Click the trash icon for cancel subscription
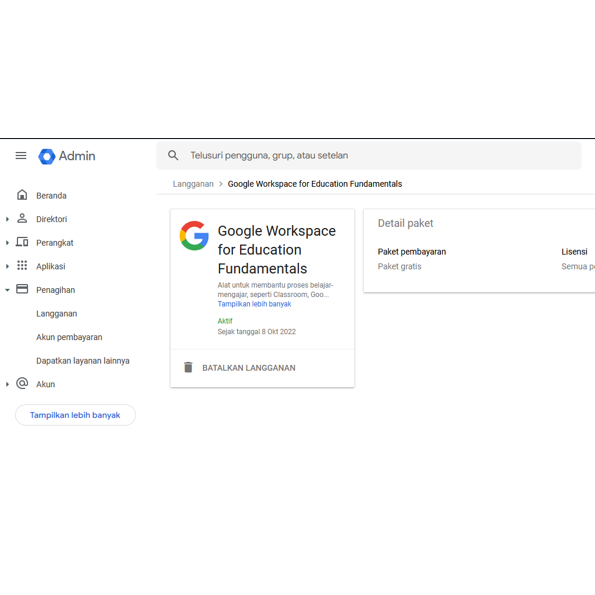595x595 pixels. pyautogui.click(x=188, y=367)
